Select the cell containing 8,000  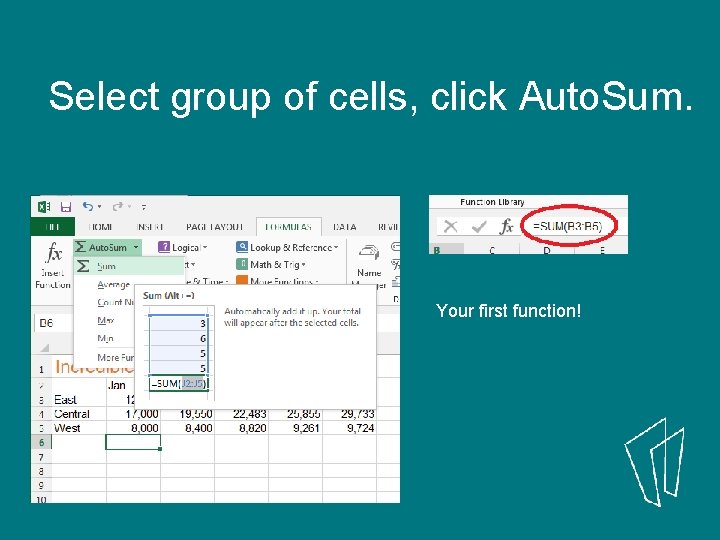[133, 428]
